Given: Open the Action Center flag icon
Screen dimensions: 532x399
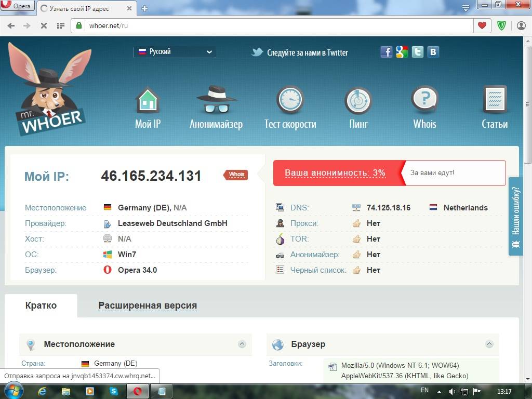Looking at the screenshot, I should point(477,392).
